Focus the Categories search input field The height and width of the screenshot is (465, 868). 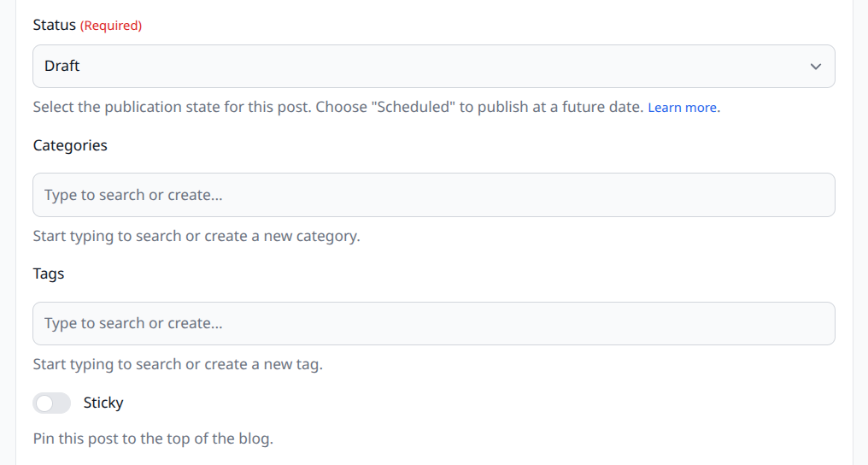tap(433, 195)
